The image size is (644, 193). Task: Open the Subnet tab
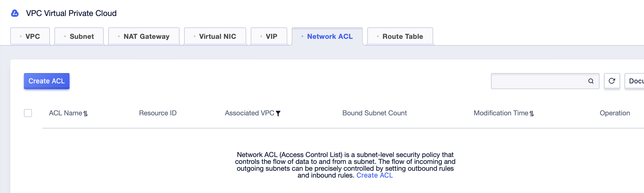pos(79,36)
